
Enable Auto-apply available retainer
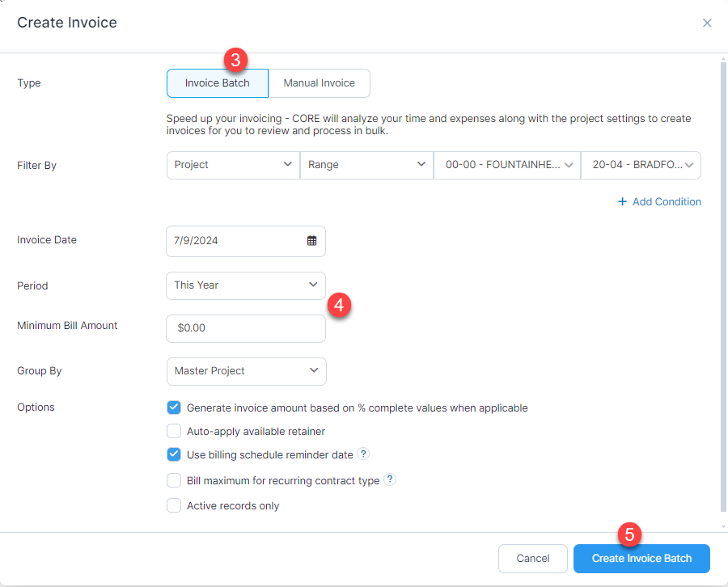(174, 431)
